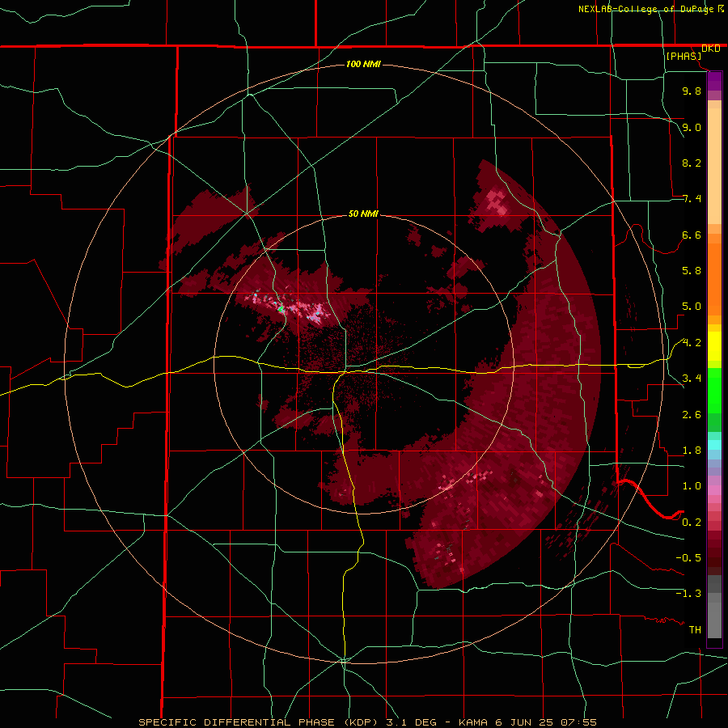Click the 2.6 legend value
Screen dimensions: 728x728
(x=692, y=415)
